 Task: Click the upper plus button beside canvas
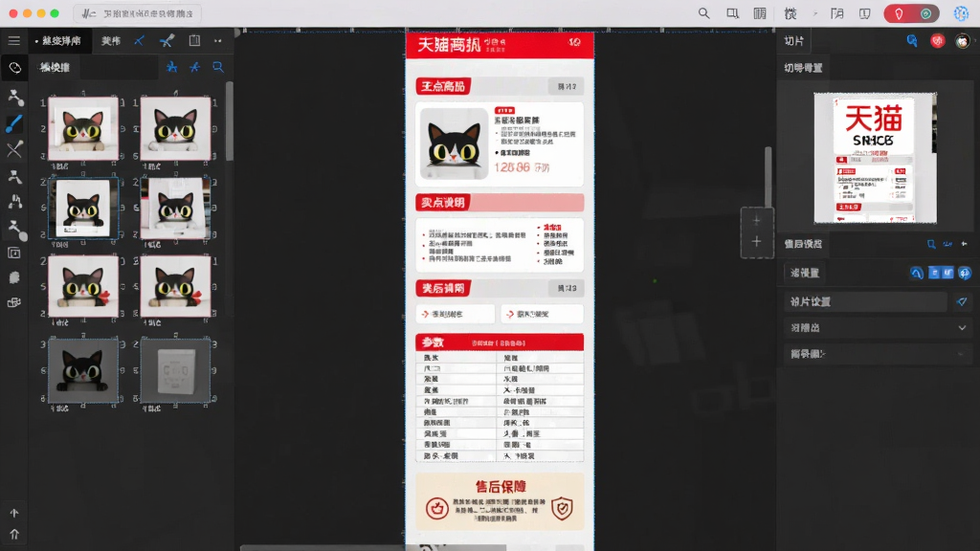click(x=756, y=220)
